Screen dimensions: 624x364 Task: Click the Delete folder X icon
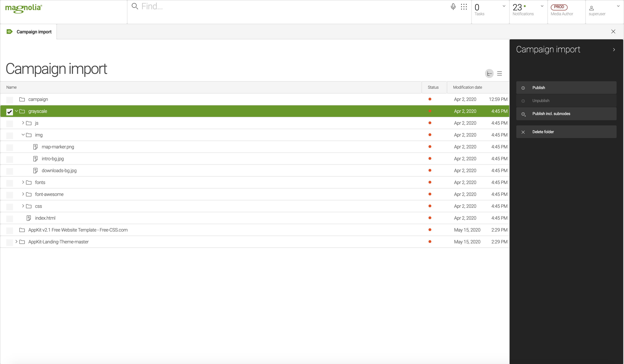523,132
